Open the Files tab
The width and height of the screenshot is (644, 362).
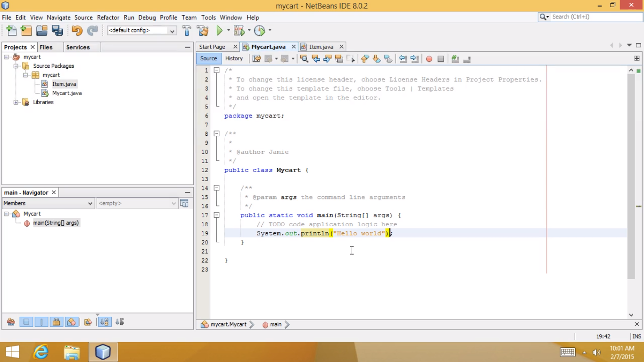coord(46,47)
